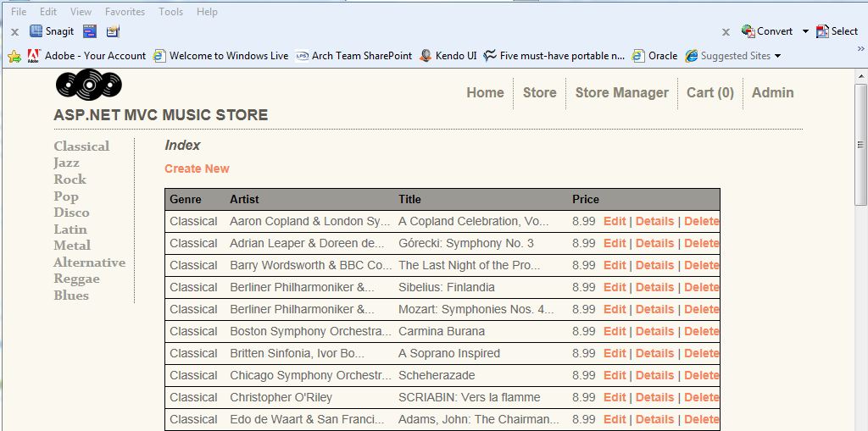Open the Store Manager link
The width and height of the screenshot is (868, 431).
pos(621,92)
